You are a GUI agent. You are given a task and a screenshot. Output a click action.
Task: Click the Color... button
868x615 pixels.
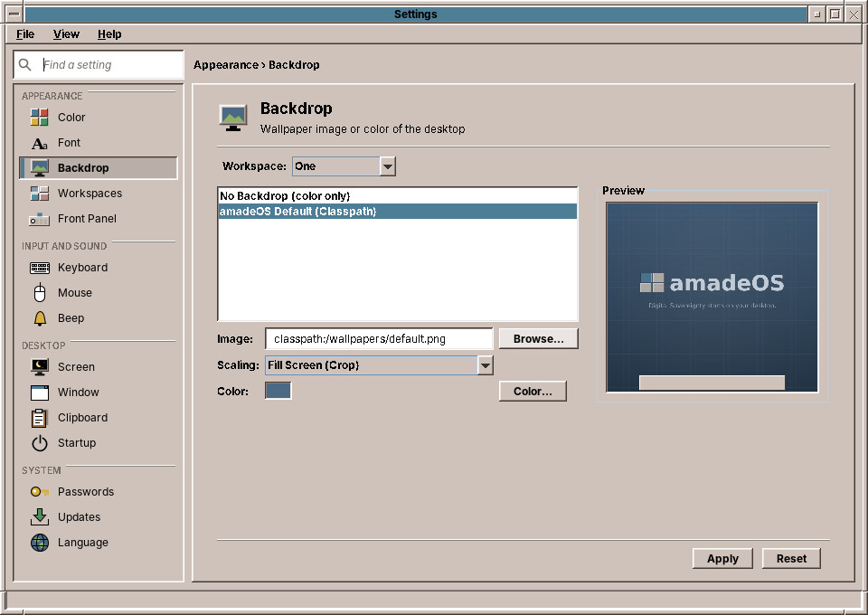click(x=533, y=392)
